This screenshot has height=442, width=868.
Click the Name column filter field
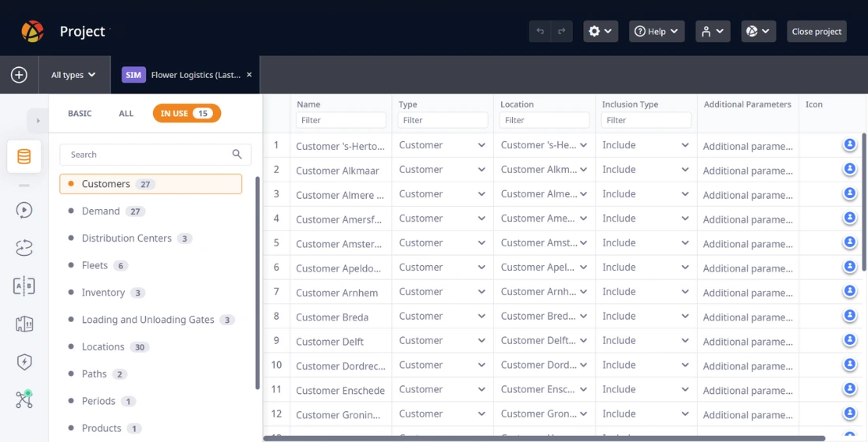pos(341,120)
